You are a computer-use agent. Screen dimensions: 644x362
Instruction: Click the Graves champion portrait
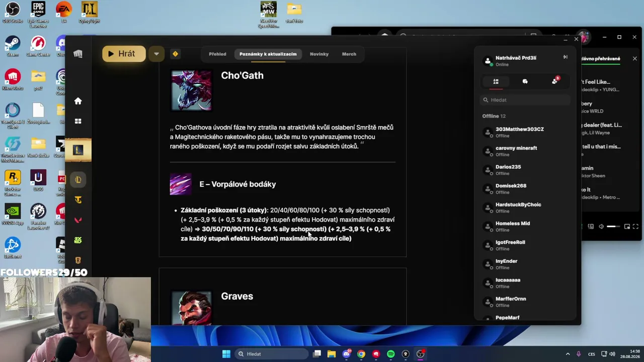[191, 308]
